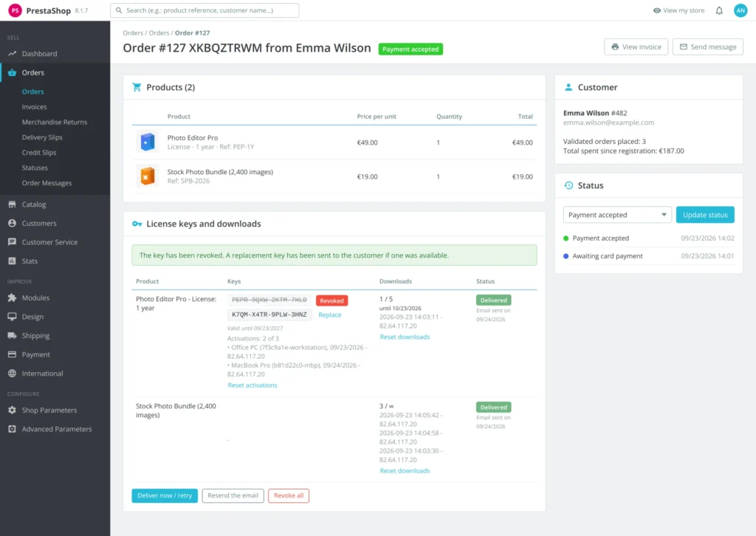The height and width of the screenshot is (536, 756).
Task: Open Delivery Slips in sidebar
Action: 42,137
